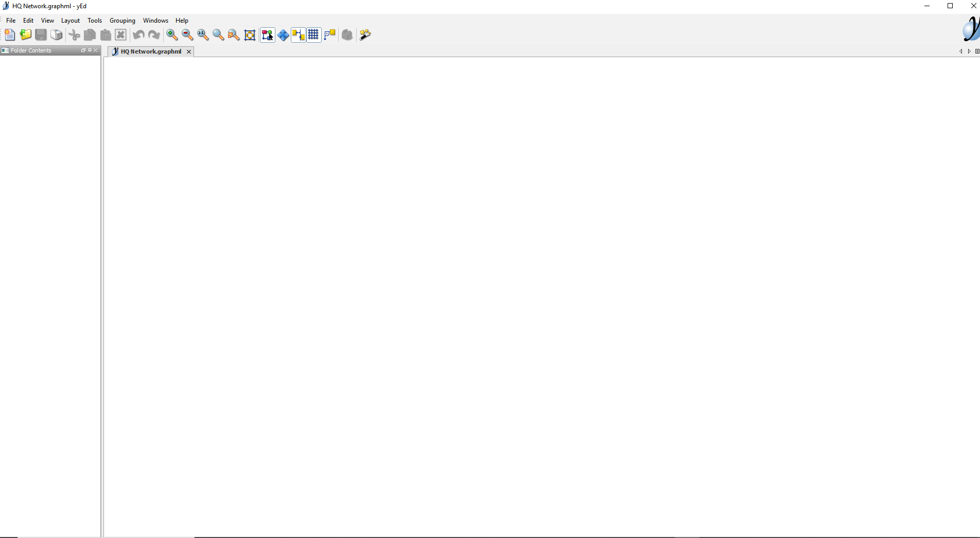Open the View menu
Viewport: 980px width, 538px height.
[47, 21]
